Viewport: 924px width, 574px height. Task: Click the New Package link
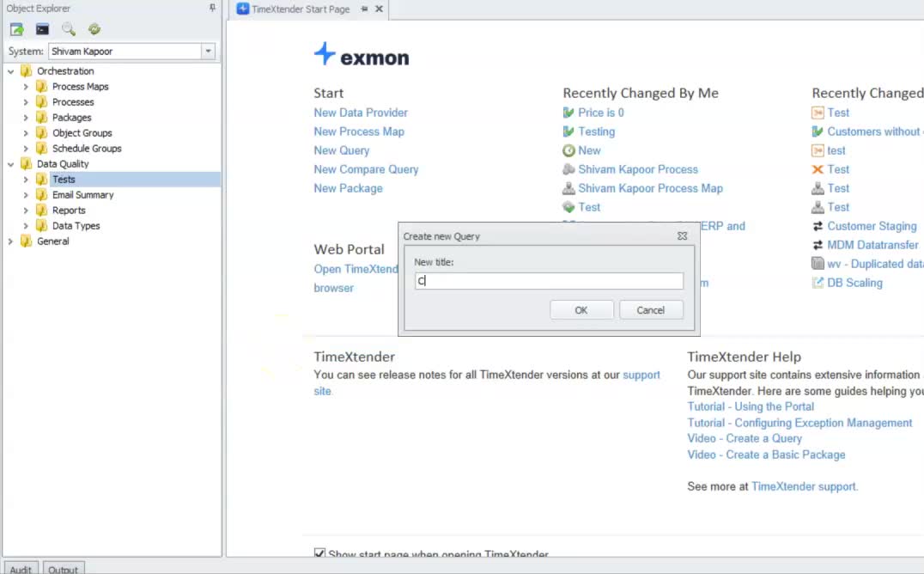pos(348,188)
